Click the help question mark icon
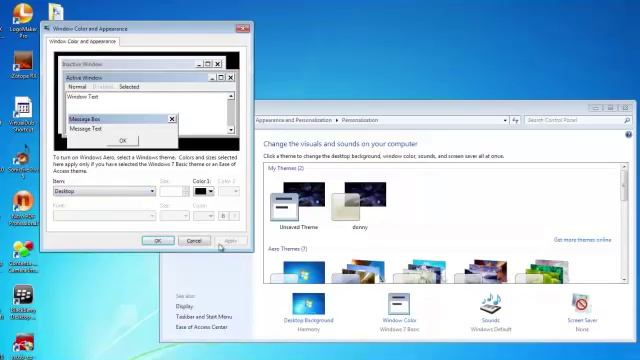Screen dimensions: 640x360 tap(628, 134)
